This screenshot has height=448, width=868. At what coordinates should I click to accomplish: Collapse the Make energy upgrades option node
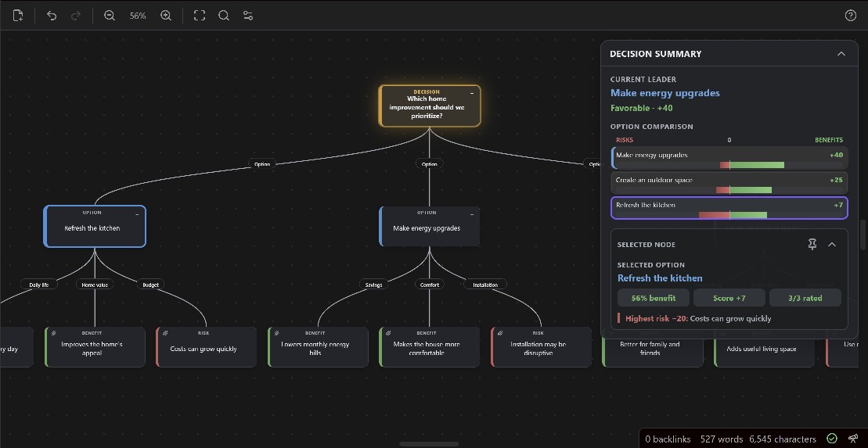[472, 213]
